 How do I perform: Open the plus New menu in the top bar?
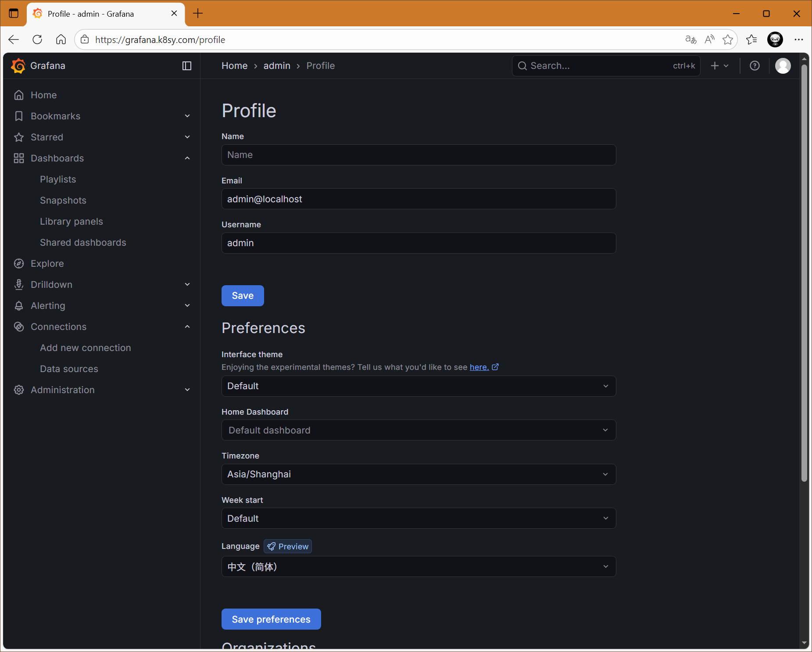click(x=719, y=66)
